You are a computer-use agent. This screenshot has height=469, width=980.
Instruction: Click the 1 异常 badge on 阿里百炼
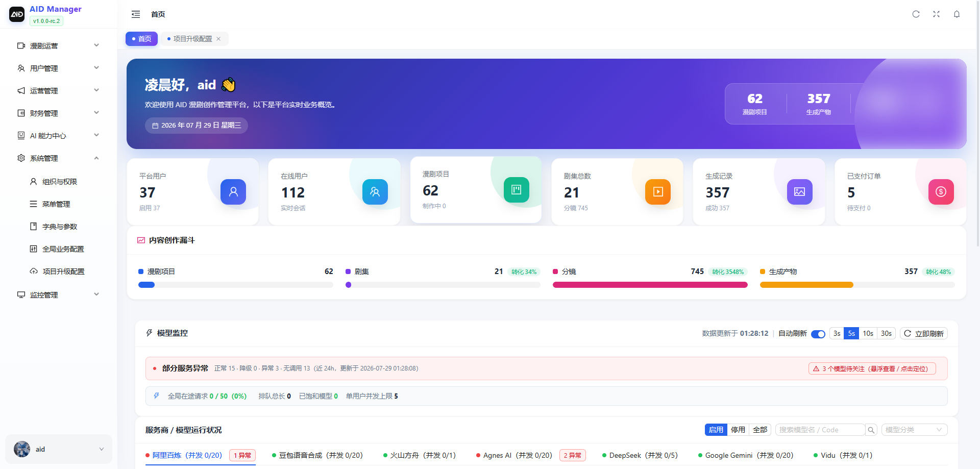(242, 455)
